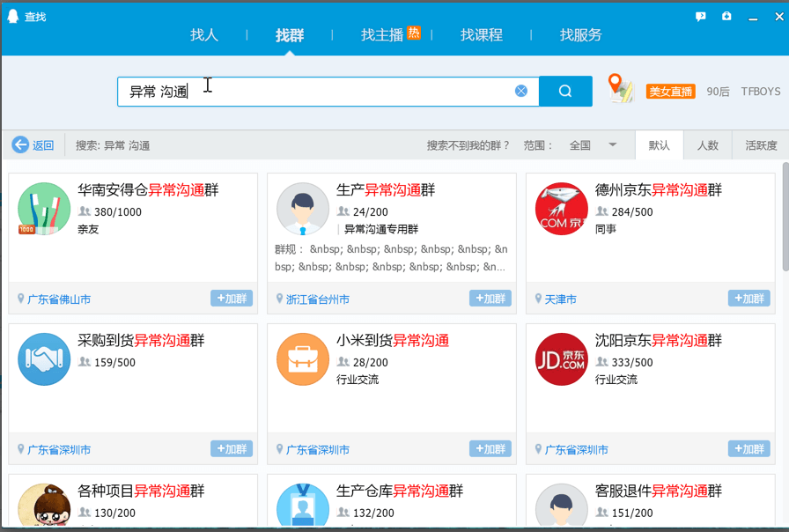Open the 找课程 tab
789x532 pixels.
pos(482,35)
